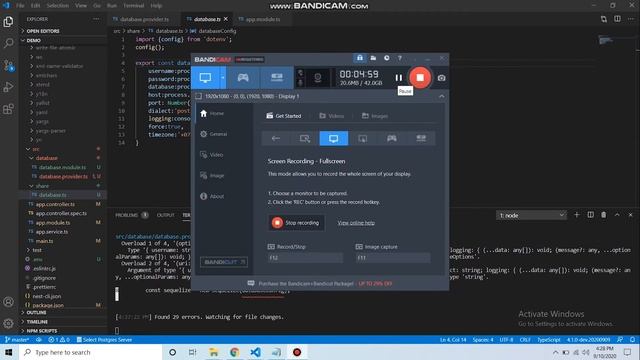This screenshot has width=640, height=360.
Task: Collapse DEMO folder section
Action: coord(63,40)
